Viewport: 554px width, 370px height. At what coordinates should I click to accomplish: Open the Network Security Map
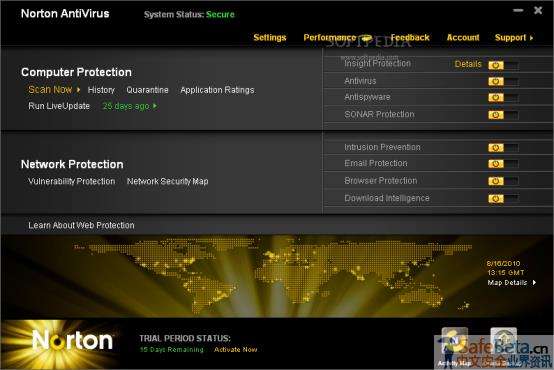tap(167, 181)
